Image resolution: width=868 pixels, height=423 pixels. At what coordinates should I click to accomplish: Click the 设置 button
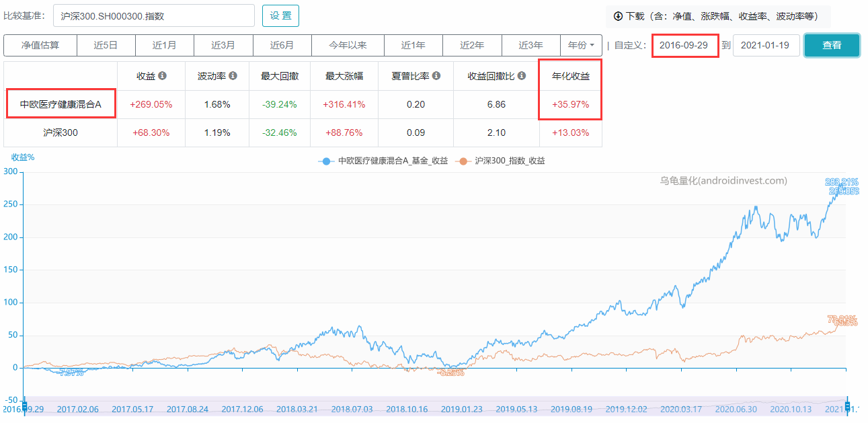[x=280, y=15]
